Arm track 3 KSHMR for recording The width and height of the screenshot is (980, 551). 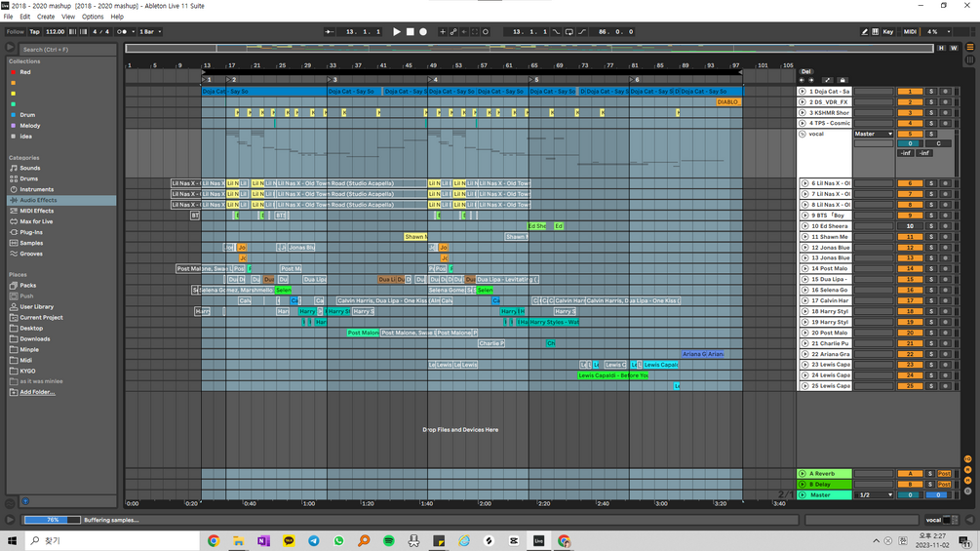point(945,112)
